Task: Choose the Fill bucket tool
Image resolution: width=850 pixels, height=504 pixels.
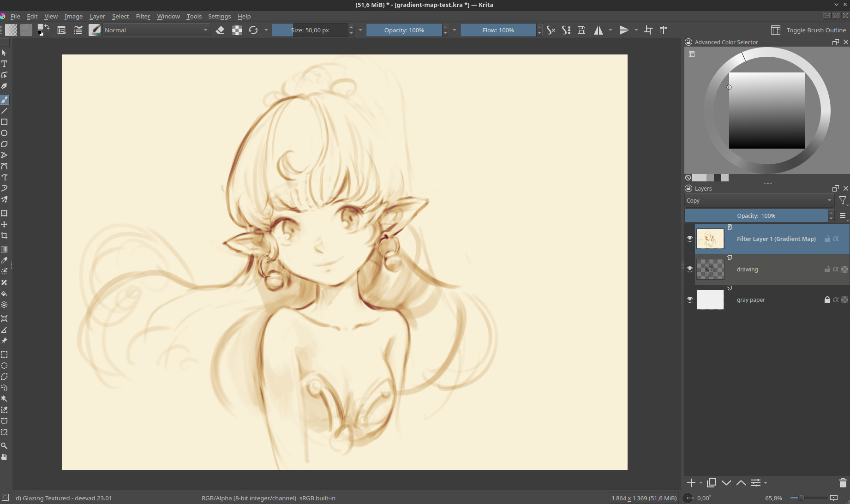Action: pyautogui.click(x=4, y=294)
